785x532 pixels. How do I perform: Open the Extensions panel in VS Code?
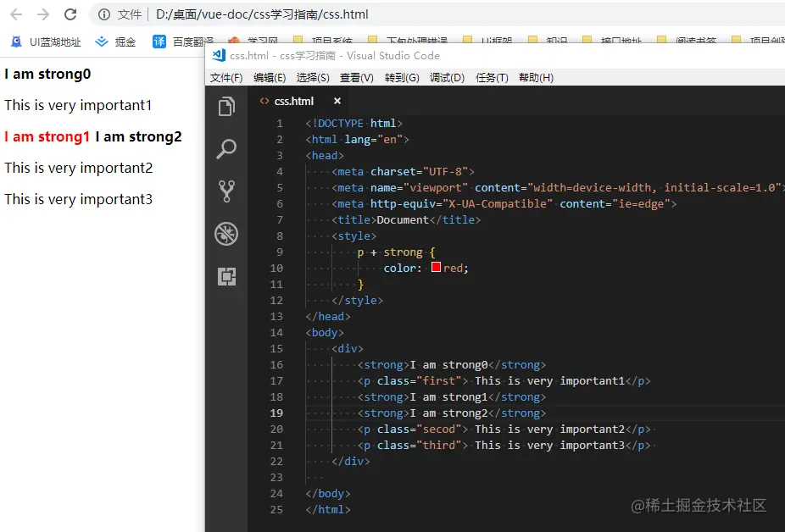point(226,276)
